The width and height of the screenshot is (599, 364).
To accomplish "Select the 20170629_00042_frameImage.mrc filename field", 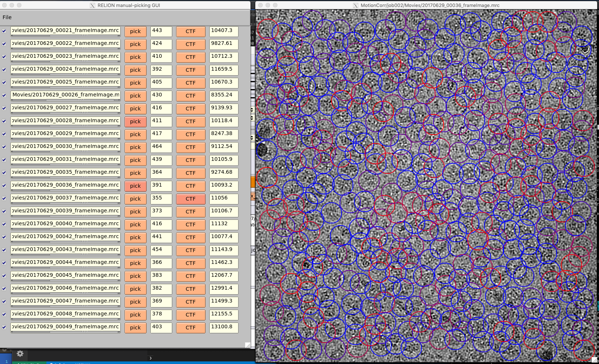I will [x=66, y=237].
